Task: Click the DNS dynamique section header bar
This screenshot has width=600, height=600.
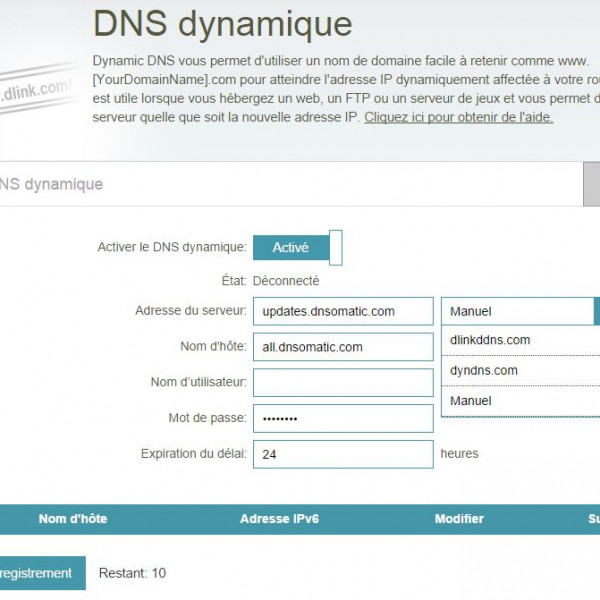Action: 290,184
